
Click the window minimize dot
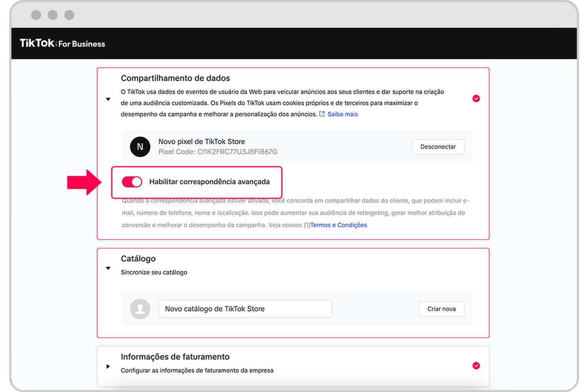[53, 15]
